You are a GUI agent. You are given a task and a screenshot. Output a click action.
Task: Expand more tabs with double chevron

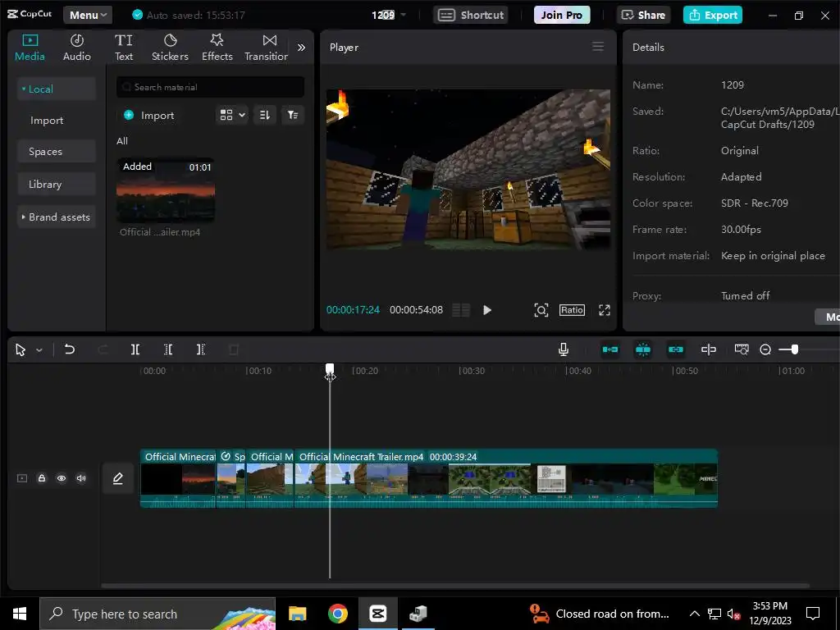[x=302, y=48]
